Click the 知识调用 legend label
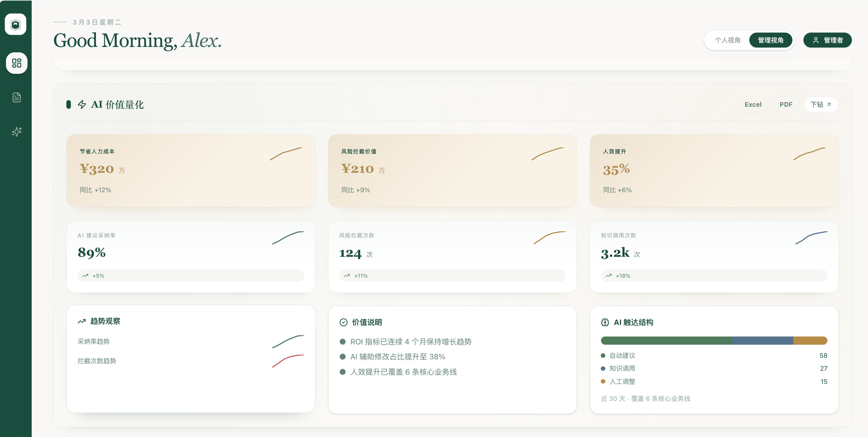This screenshot has height=437, width=868. tap(623, 368)
